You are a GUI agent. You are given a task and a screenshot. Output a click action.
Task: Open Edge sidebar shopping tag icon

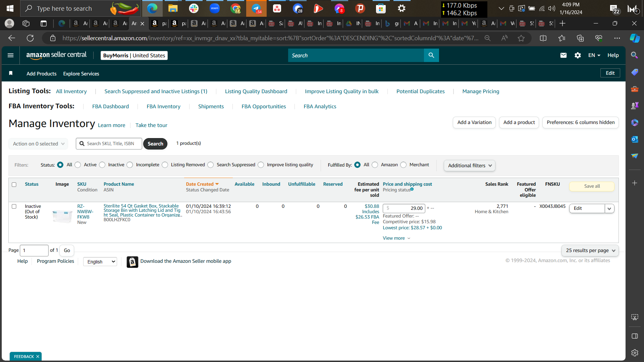[x=635, y=72]
